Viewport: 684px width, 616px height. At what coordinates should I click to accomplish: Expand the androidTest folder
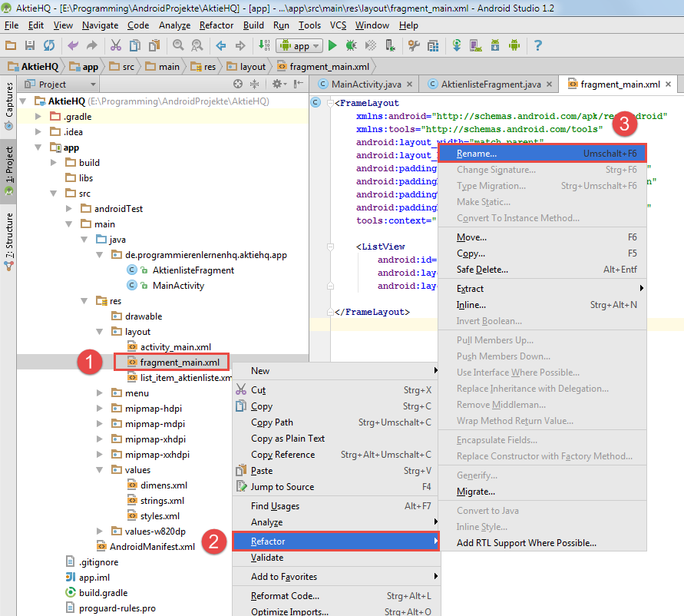pos(69,209)
